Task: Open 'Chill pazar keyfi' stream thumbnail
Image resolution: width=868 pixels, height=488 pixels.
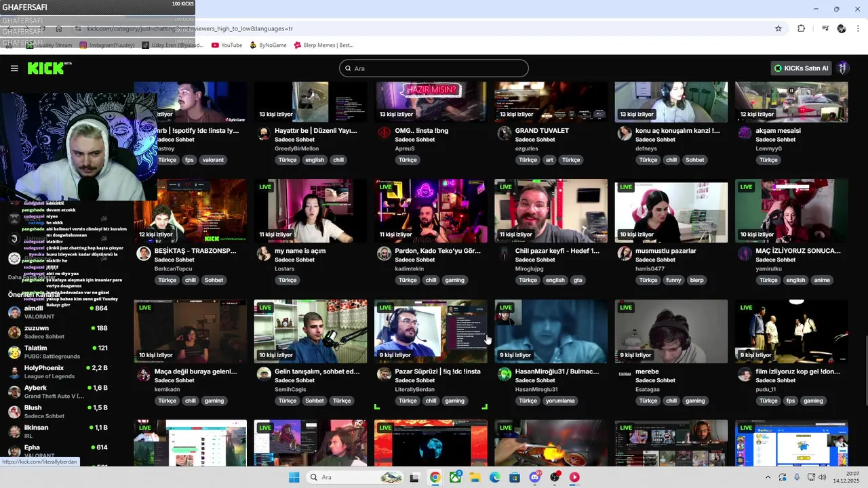Action: tap(551, 211)
